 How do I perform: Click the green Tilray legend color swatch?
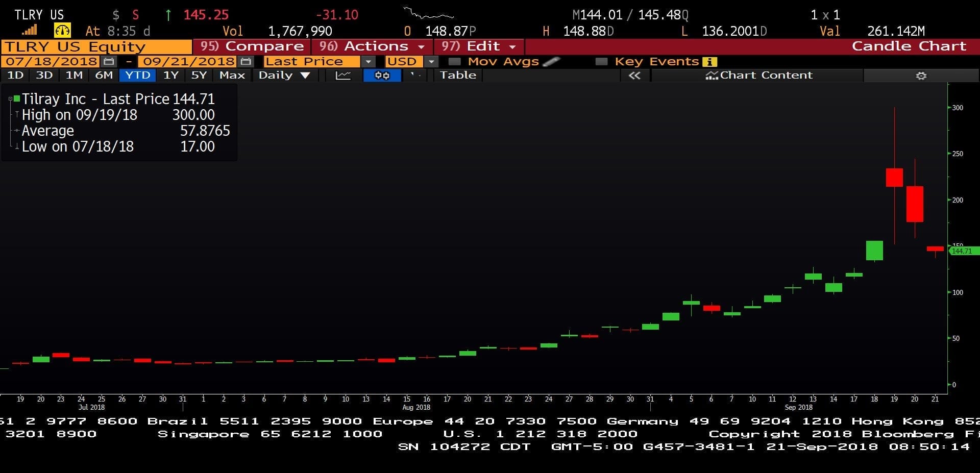click(x=17, y=98)
